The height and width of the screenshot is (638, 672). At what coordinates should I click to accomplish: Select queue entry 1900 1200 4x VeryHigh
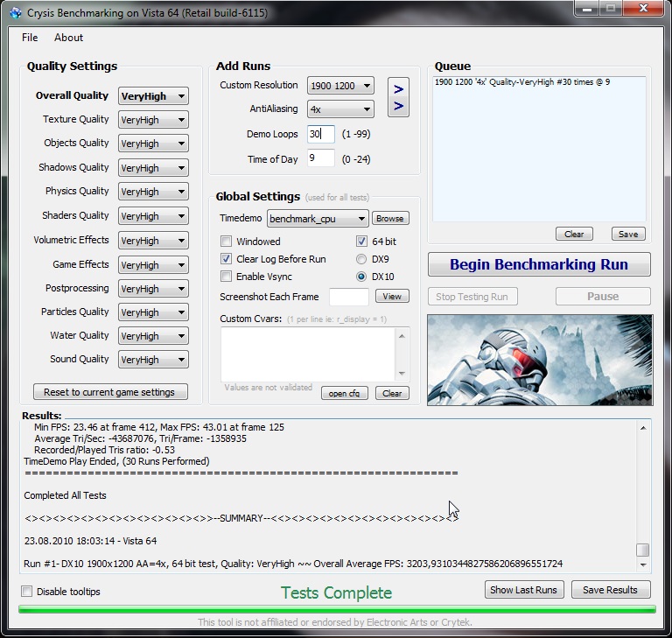(x=521, y=82)
